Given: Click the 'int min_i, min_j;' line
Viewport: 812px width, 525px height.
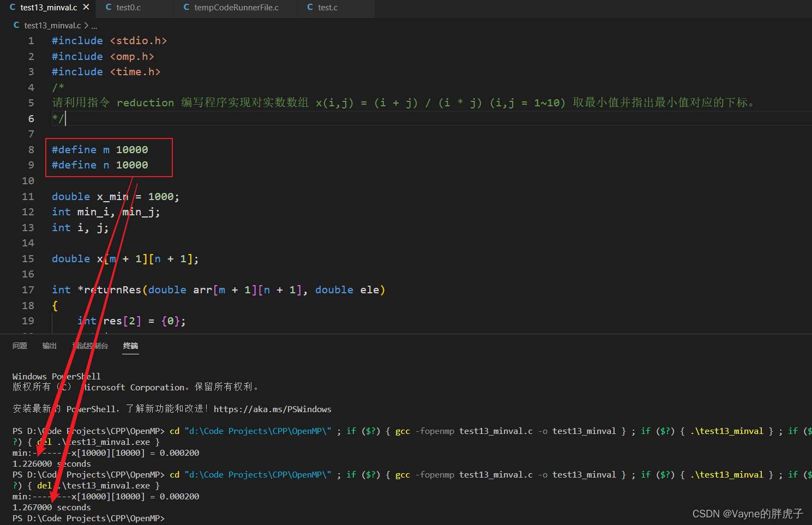Looking at the screenshot, I should [106, 212].
